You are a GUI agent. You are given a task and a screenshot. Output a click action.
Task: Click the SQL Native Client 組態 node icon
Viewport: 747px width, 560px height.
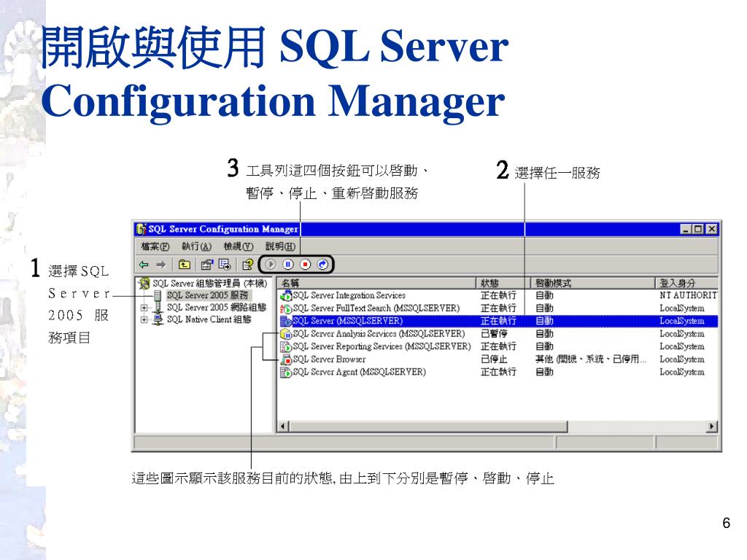point(158,319)
